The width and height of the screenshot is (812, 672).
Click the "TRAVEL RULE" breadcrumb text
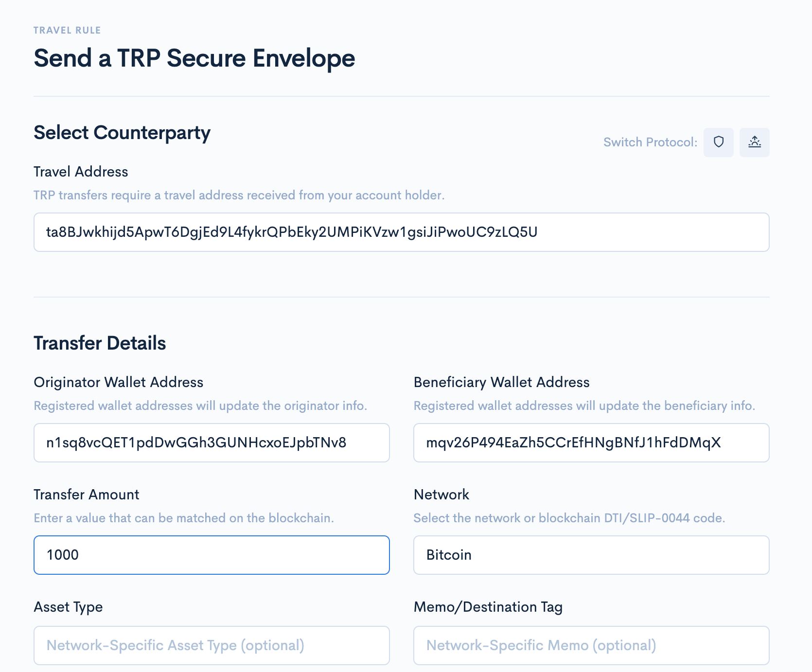click(67, 30)
